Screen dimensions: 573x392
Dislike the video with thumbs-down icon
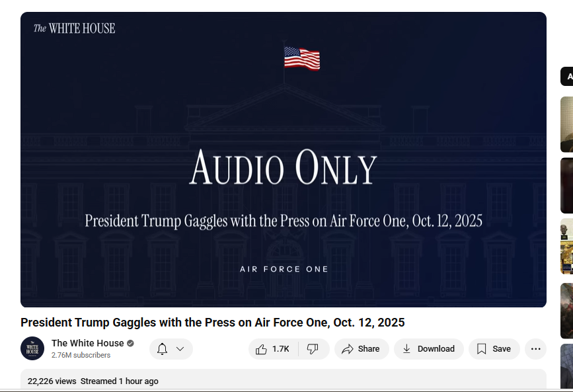[x=313, y=349]
